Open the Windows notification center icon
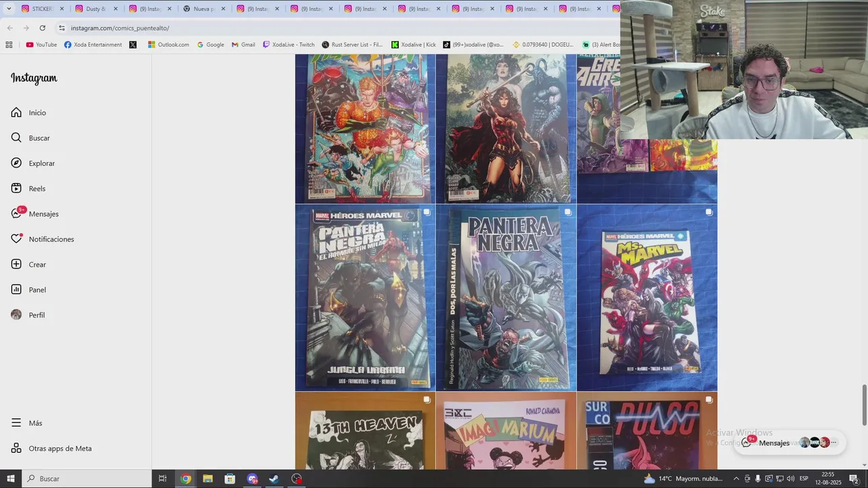This screenshot has height=488, width=868. click(x=854, y=479)
